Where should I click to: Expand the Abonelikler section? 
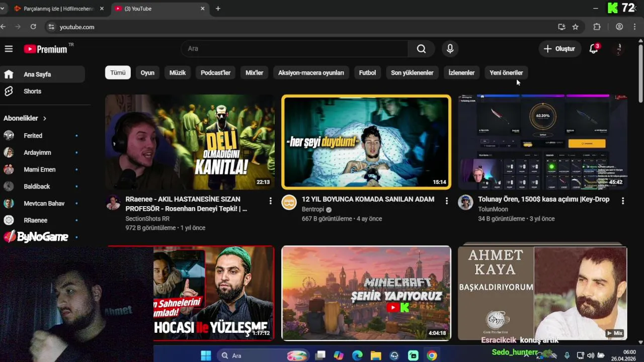tap(25, 118)
